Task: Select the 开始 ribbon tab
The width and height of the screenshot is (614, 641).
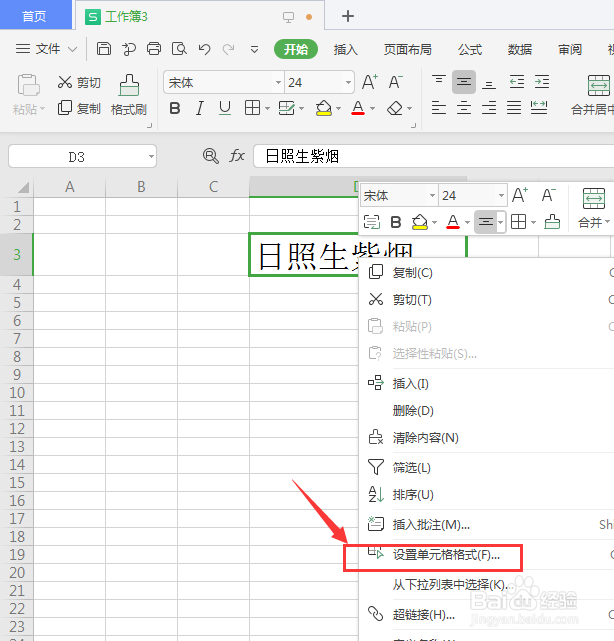Action: pos(296,49)
